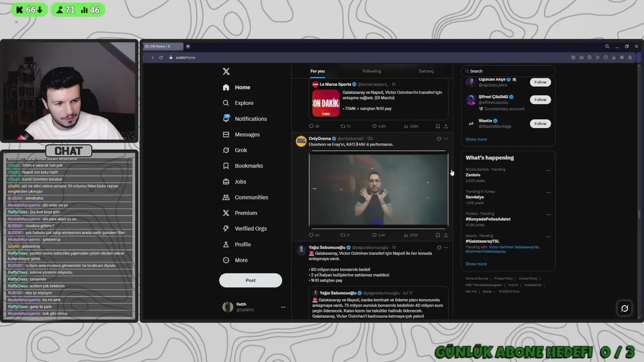
Task: Open more options on Yağız Sabuncuoğlu post
Action: 446,247
